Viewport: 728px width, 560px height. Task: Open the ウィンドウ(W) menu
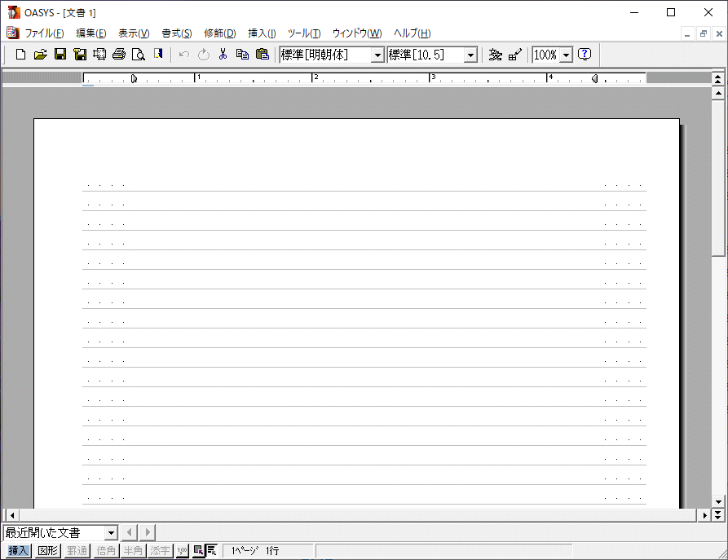tap(357, 33)
